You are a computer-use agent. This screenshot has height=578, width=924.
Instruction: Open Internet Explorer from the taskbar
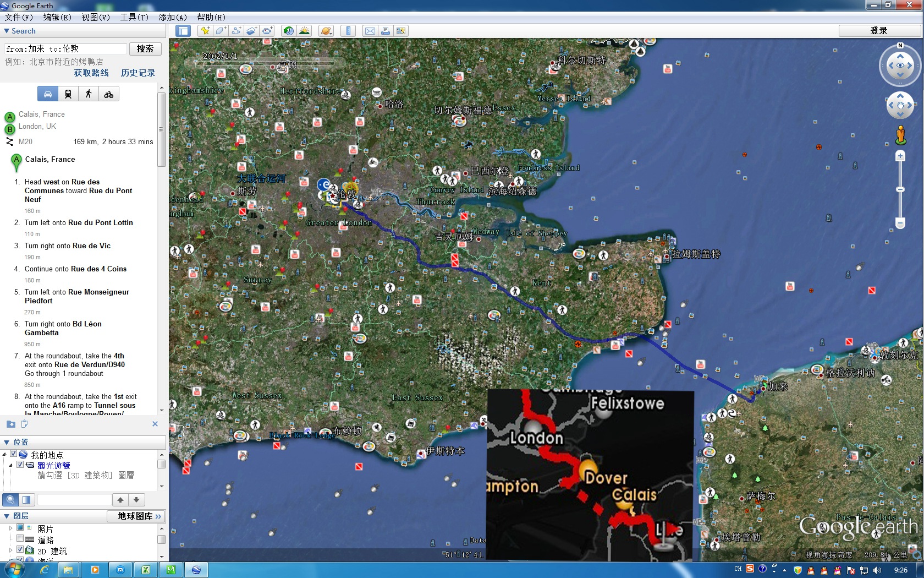(44, 570)
